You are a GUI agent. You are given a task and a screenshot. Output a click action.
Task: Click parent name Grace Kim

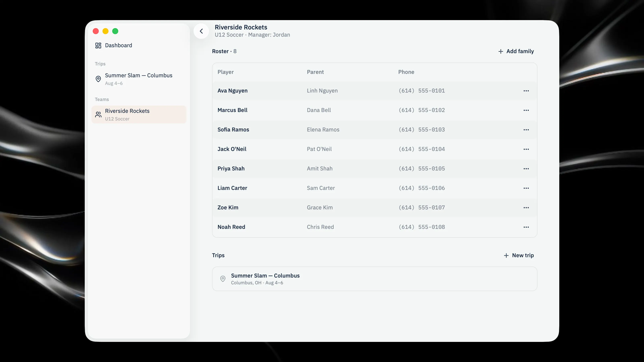tap(320, 208)
